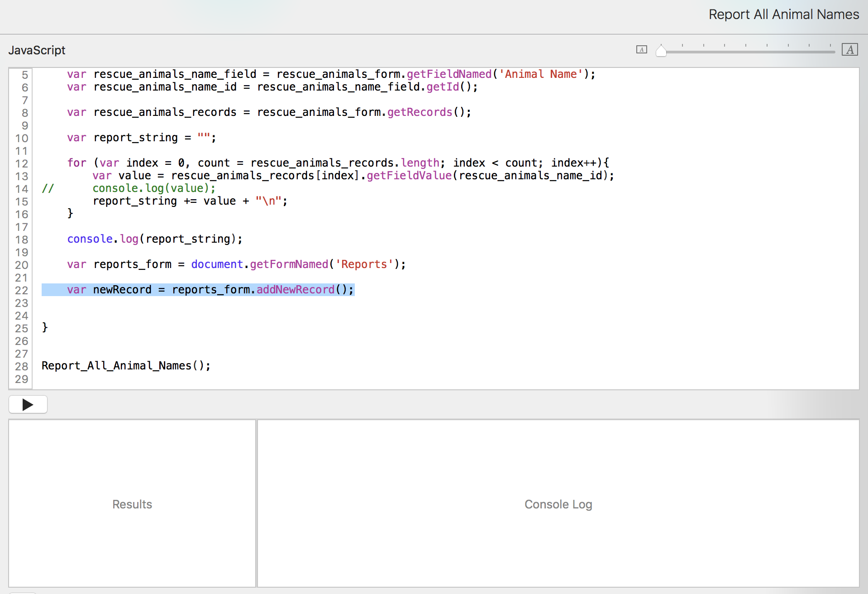This screenshot has width=868, height=594.
Task: Click the Report_All_Animal_Names() function call
Action: coord(126,366)
